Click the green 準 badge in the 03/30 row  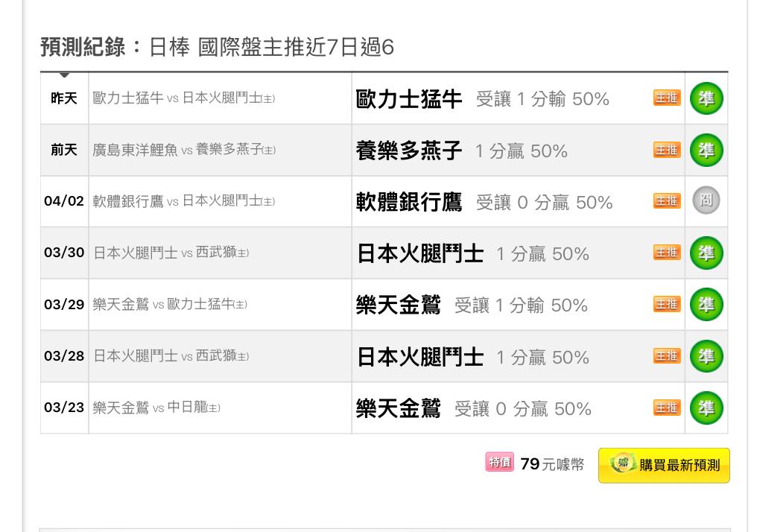[x=706, y=253]
